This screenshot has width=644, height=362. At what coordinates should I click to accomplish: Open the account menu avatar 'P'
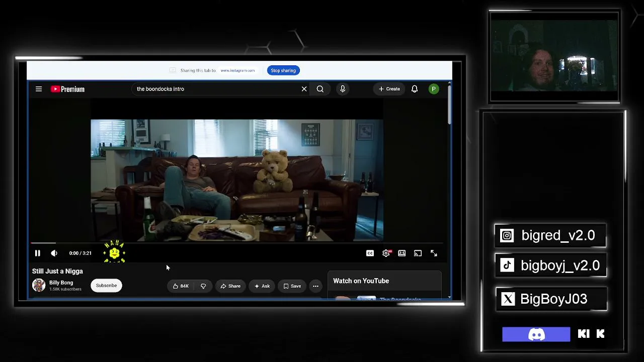tap(434, 89)
